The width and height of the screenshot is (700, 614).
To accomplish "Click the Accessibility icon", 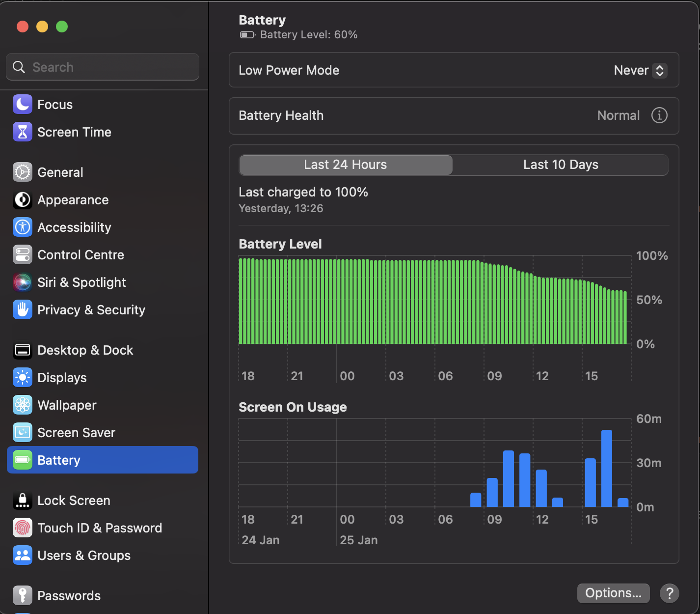I will coord(23,227).
